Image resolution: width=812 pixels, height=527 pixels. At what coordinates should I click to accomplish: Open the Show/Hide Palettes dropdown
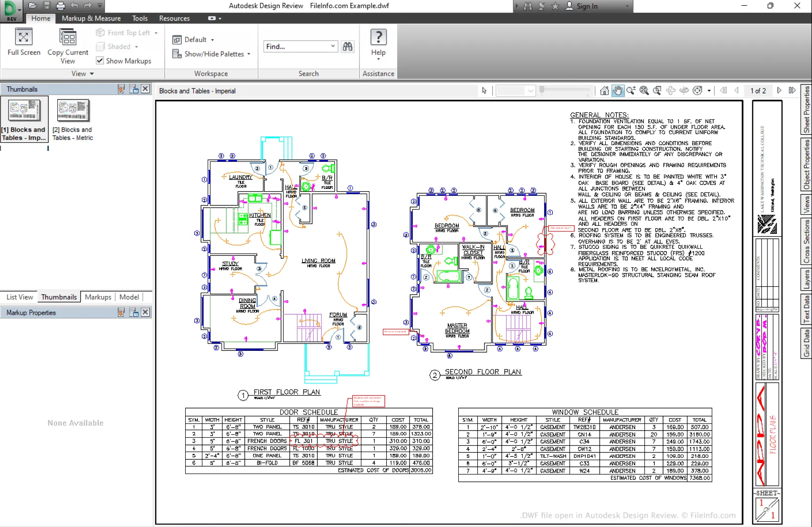pyautogui.click(x=211, y=54)
